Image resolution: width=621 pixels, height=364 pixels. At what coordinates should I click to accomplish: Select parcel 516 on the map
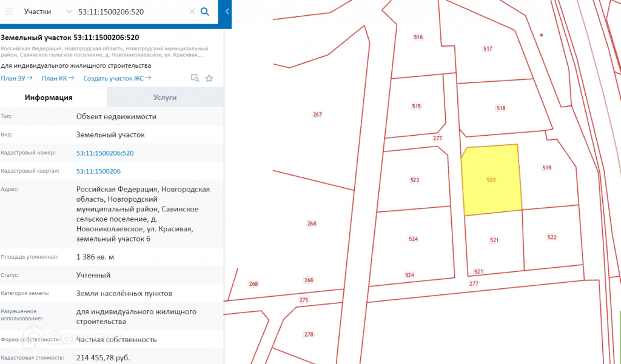coord(418,37)
